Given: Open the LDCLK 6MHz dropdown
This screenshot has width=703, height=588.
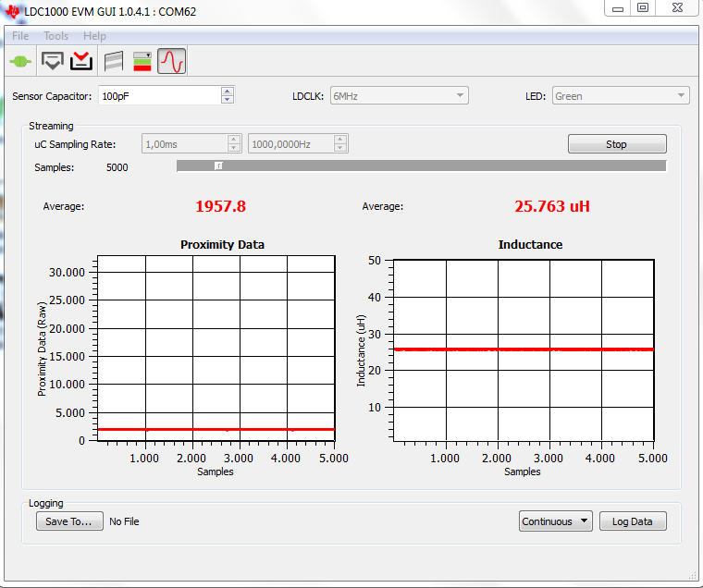Looking at the screenshot, I should pyautogui.click(x=399, y=96).
